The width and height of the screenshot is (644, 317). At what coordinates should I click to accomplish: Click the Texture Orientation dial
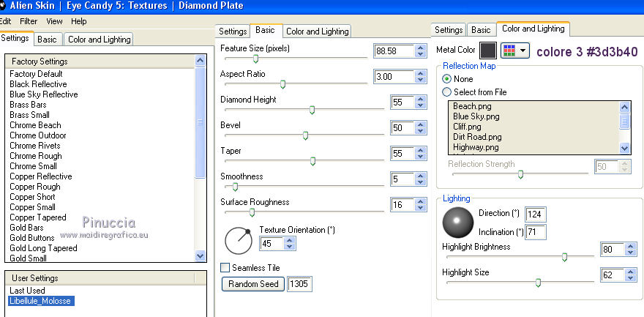coord(239,241)
